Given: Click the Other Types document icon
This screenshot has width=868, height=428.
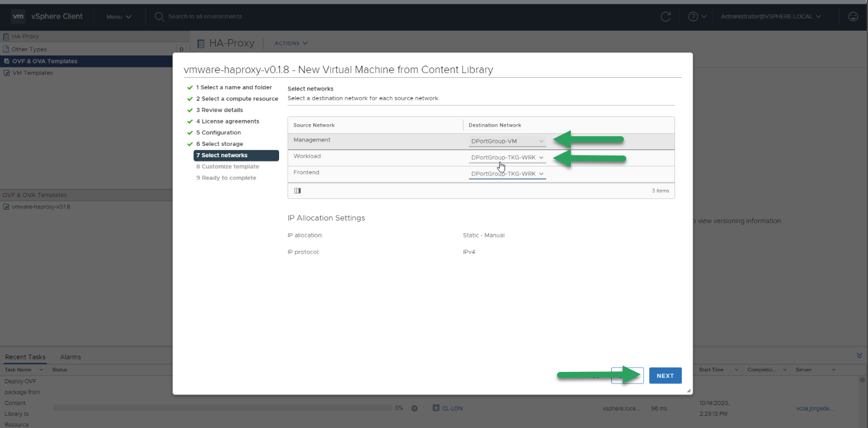Looking at the screenshot, I should tap(7, 49).
